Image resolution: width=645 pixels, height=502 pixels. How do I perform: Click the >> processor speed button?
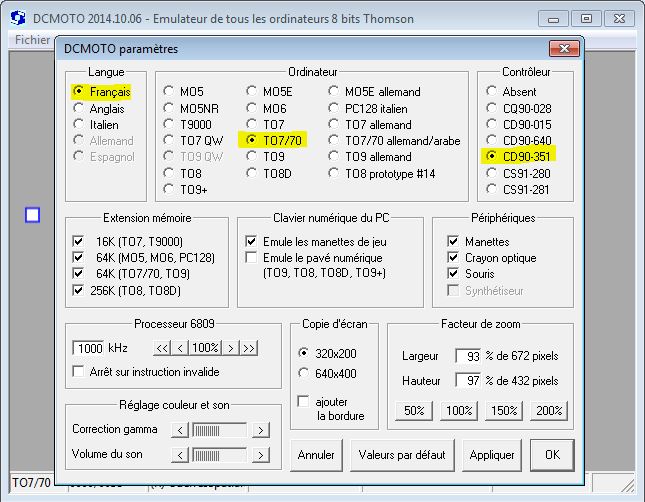coord(248,348)
